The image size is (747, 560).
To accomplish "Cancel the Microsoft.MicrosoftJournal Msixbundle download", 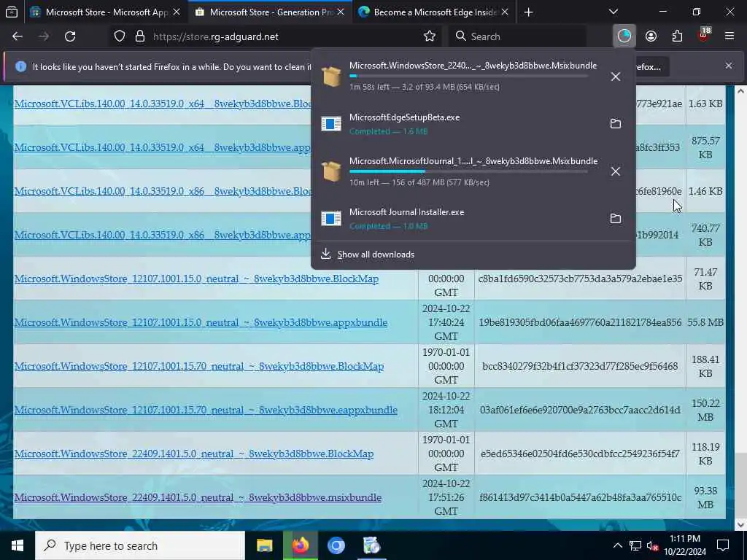I will coord(616,171).
